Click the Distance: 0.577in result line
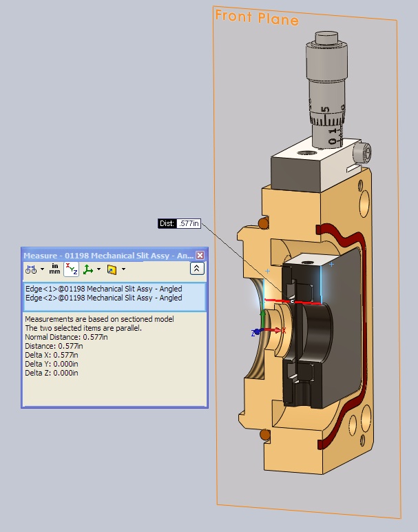Screen dimensions: 418x532 tap(54, 346)
